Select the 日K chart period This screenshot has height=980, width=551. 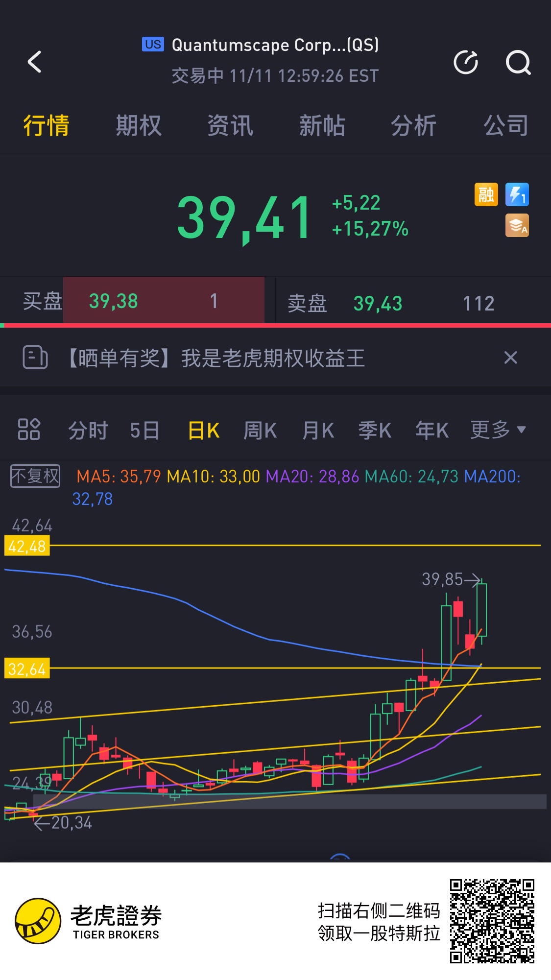[x=204, y=430]
